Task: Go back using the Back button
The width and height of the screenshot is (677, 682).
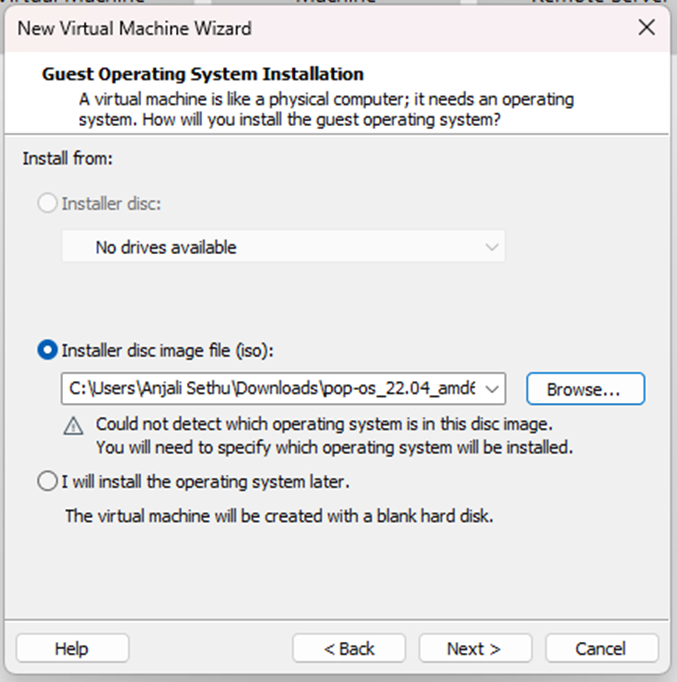Action: pyautogui.click(x=348, y=648)
